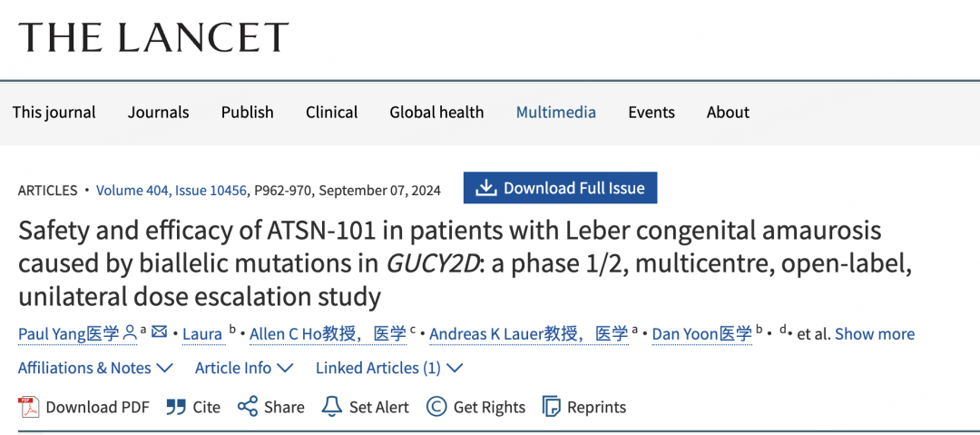The image size is (980, 435).
Task: Click The Lancet logo
Action: point(153,36)
